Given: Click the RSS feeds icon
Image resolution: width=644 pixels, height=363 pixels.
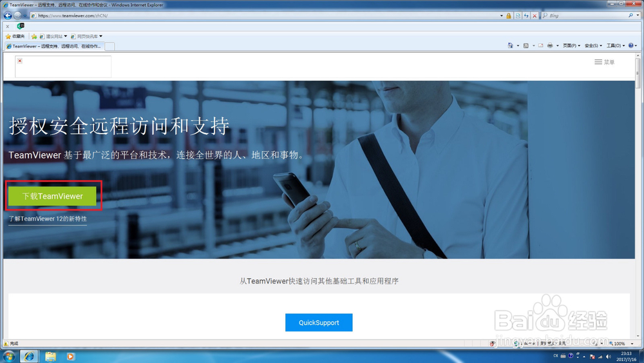Looking at the screenshot, I should coord(526,46).
